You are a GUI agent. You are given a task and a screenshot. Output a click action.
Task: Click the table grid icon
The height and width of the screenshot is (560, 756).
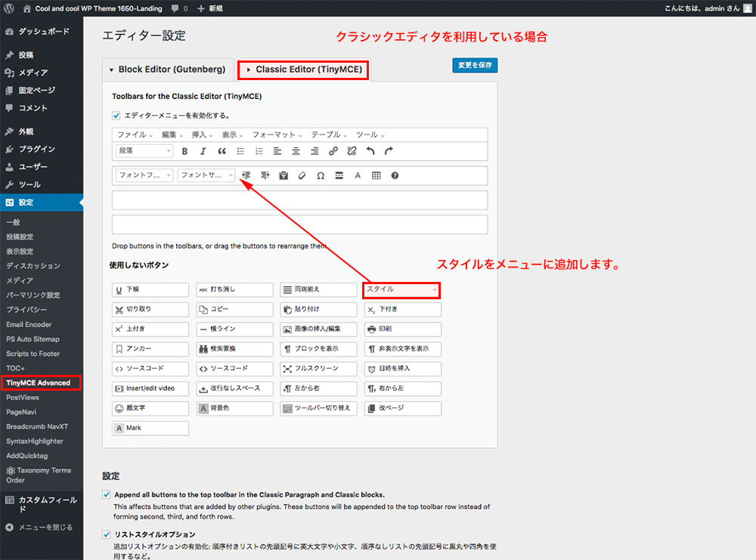coord(376,175)
